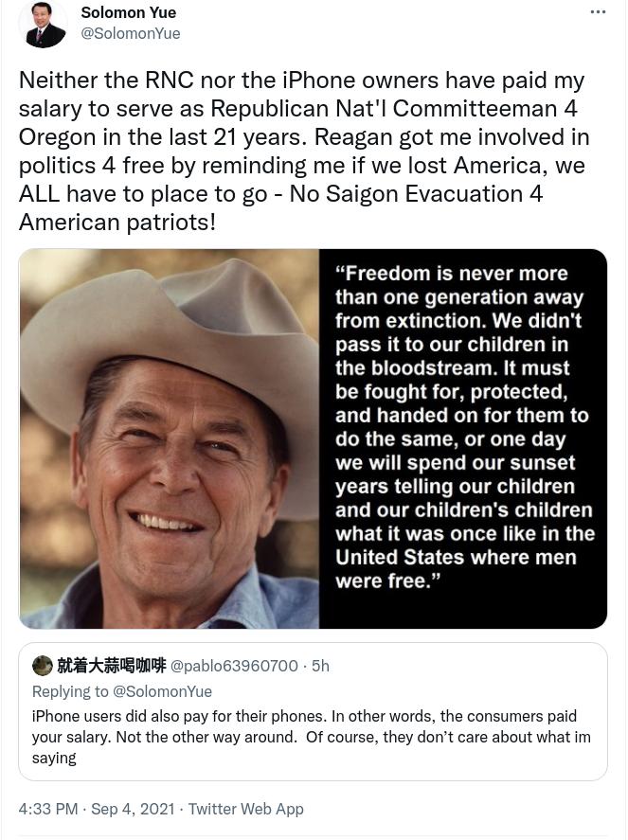Open the quoted tweet about iPhone users
Screen dimensions: 628x840
[x=313, y=711]
